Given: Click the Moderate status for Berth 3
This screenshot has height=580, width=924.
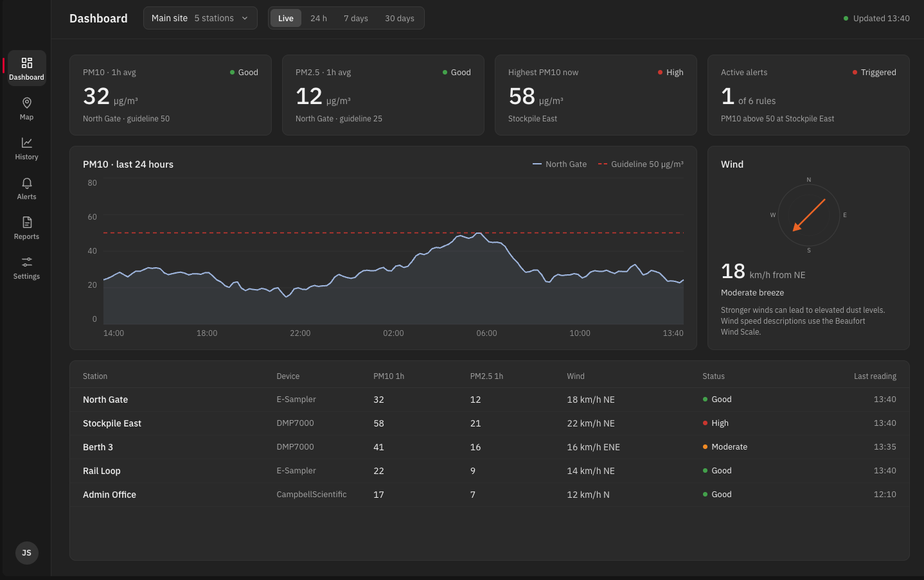Looking at the screenshot, I should (x=725, y=447).
